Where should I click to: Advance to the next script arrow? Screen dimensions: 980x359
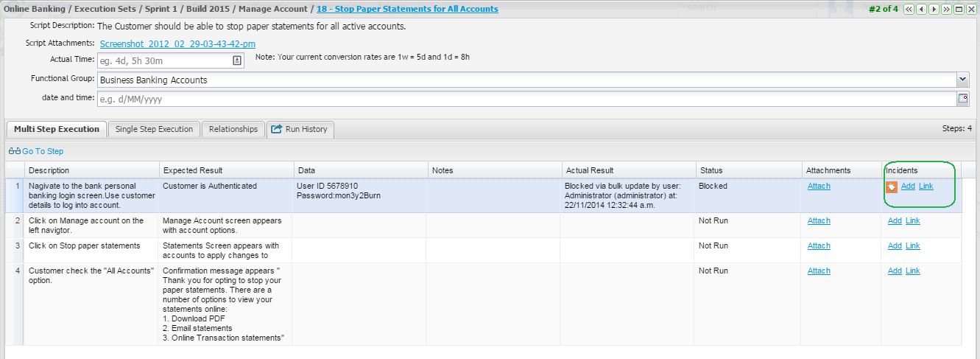[x=934, y=9]
